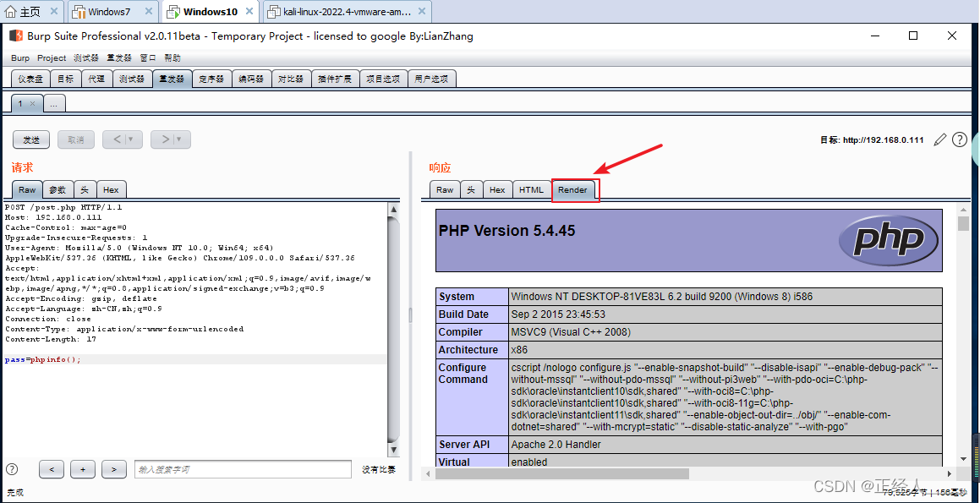Close the Windows7 VMware tab

tap(148, 11)
